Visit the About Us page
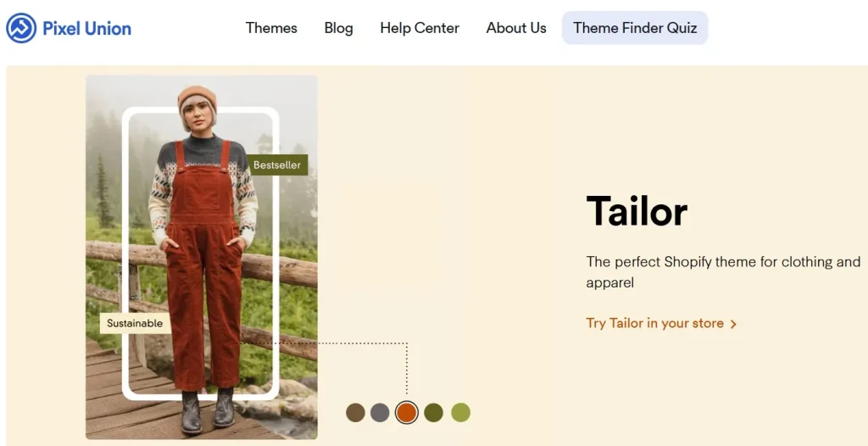 coord(516,28)
